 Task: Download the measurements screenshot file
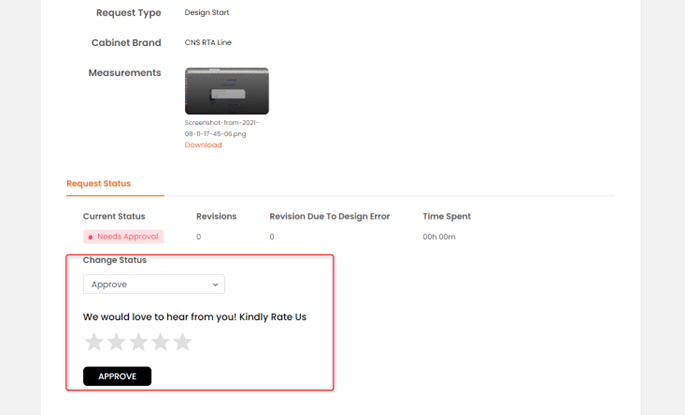(203, 145)
